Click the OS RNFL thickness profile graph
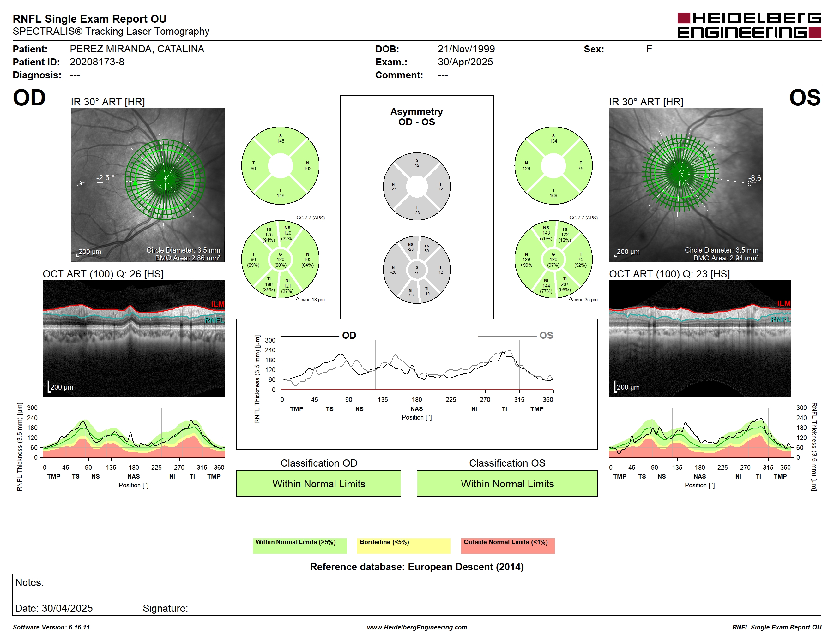This screenshot has height=644, width=834. tap(700, 432)
